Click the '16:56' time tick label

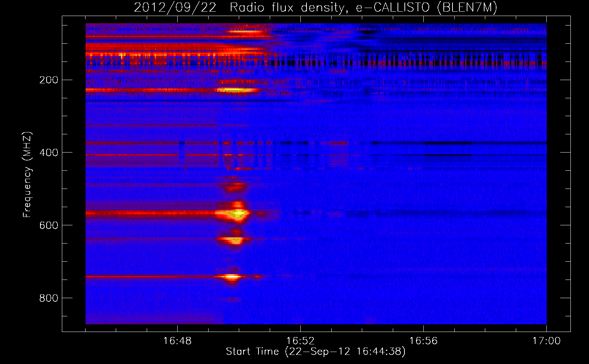(423, 341)
